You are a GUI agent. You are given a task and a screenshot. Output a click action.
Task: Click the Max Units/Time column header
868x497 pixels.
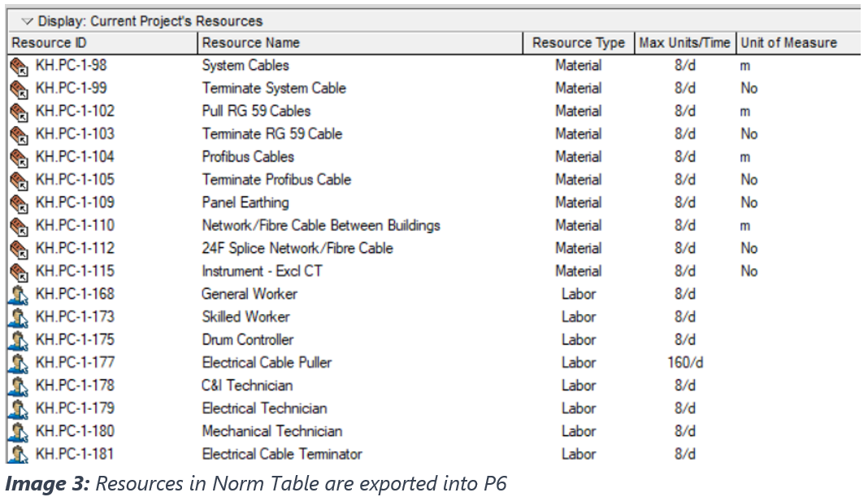click(684, 43)
